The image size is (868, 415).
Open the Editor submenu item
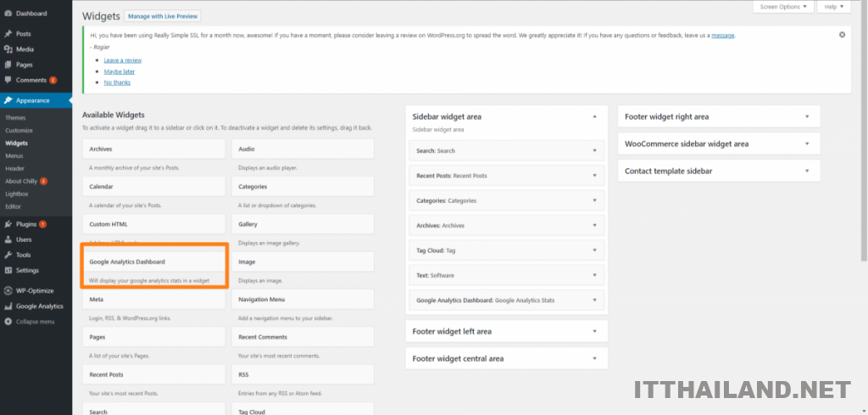14,207
